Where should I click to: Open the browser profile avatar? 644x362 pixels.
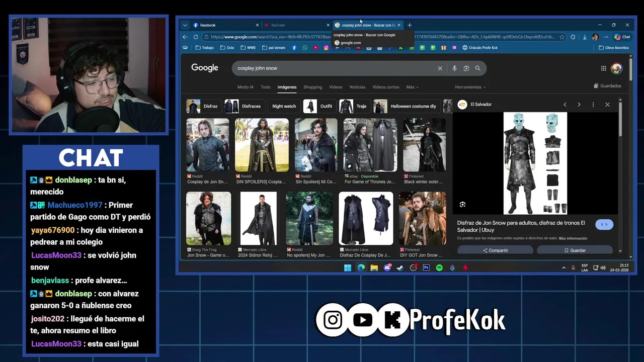click(x=595, y=37)
